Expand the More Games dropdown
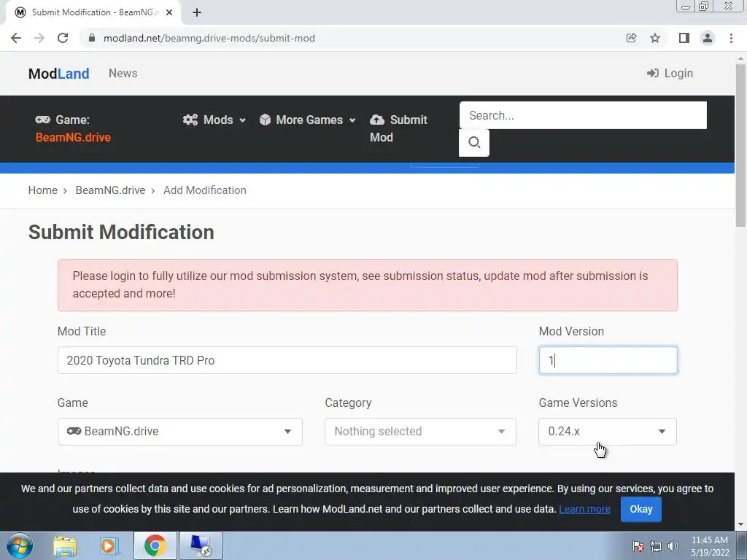Screen dimensions: 747x560 click(x=308, y=120)
